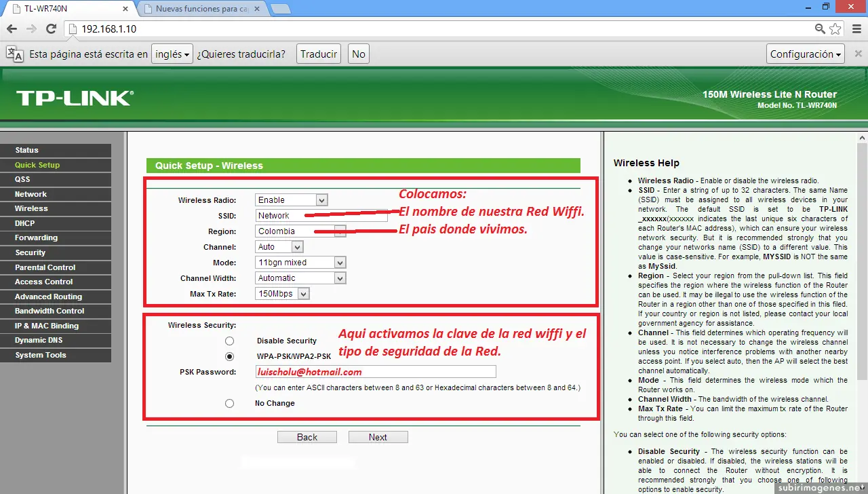Open Security menu item

pos(56,252)
